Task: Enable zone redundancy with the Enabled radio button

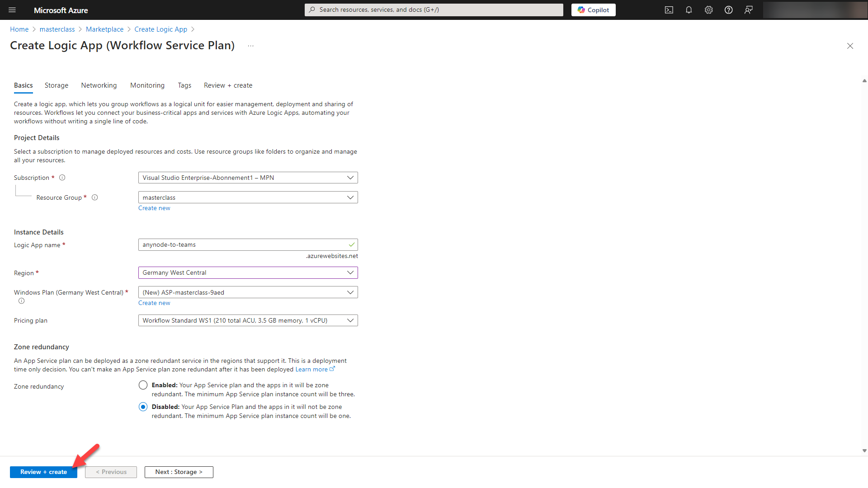Action: (x=143, y=385)
